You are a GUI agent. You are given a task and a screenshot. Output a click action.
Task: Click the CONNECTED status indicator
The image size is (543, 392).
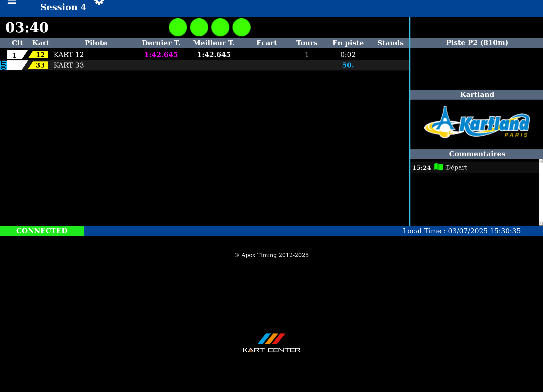click(42, 231)
